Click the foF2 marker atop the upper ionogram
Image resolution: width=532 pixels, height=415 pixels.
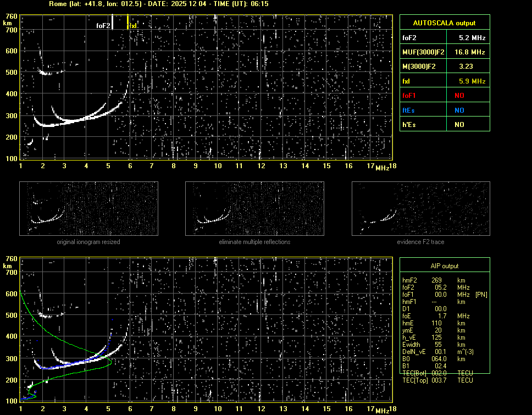(103, 25)
